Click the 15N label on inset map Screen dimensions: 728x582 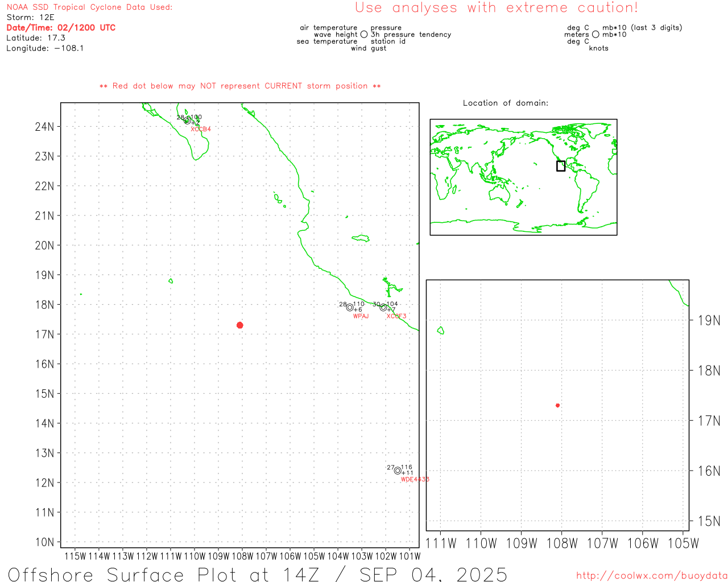pyautogui.click(x=709, y=521)
